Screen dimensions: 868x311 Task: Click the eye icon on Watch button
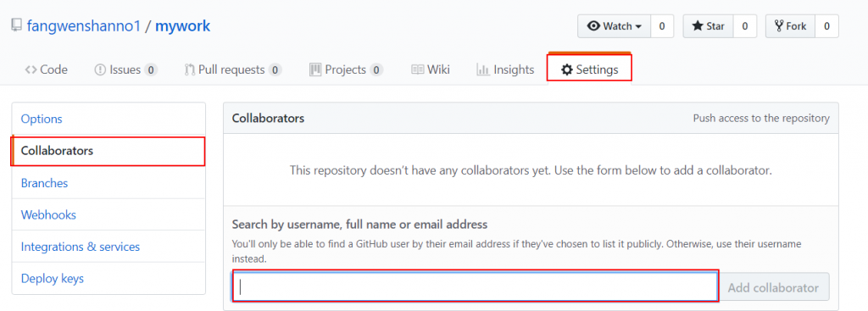(594, 26)
